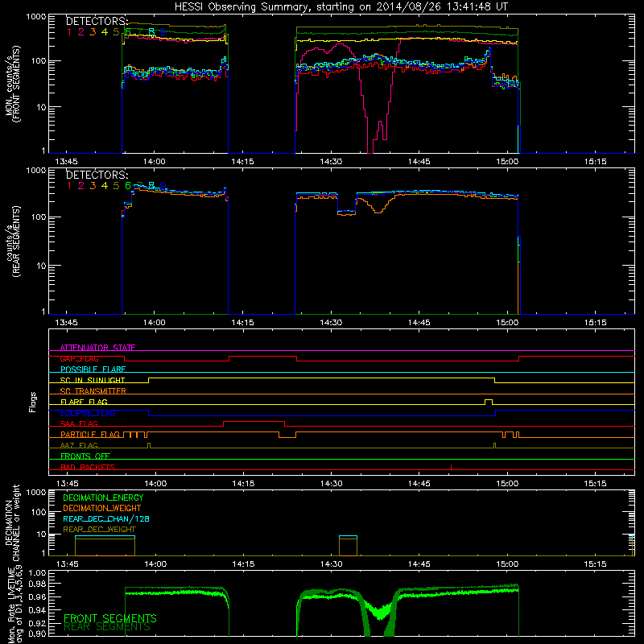644x644 pixels.
Task: Click the REAR_DEC_CHAN/128 legend entry
Action: click(x=106, y=518)
